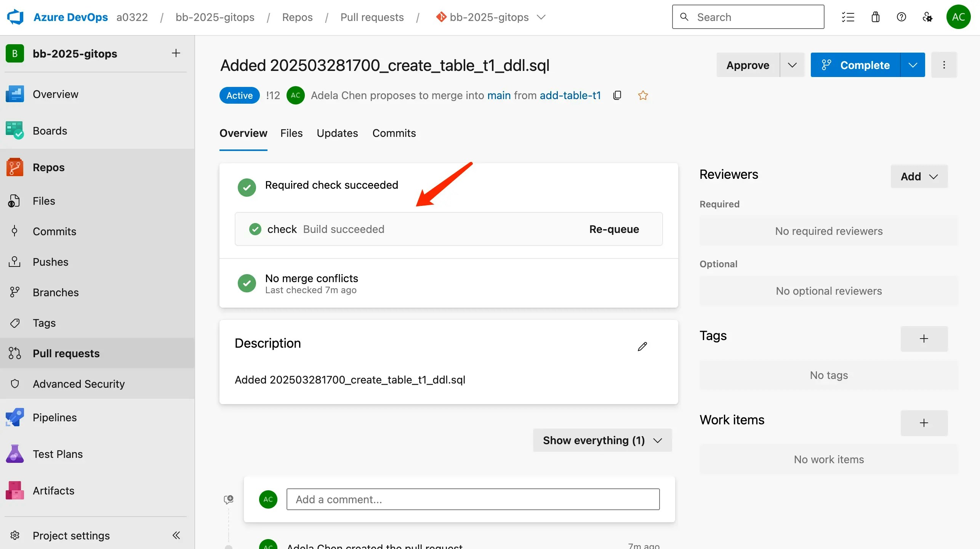Open the Commits tab of the pull request

394,133
